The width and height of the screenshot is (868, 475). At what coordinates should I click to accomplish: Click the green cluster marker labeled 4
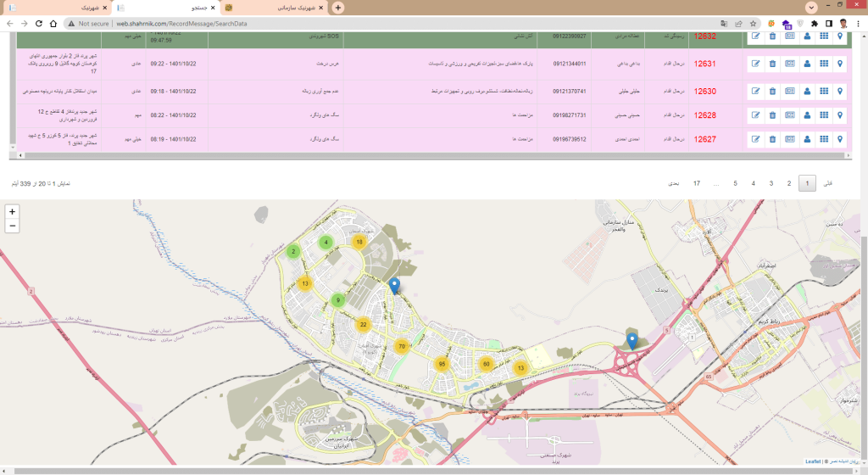tap(325, 243)
